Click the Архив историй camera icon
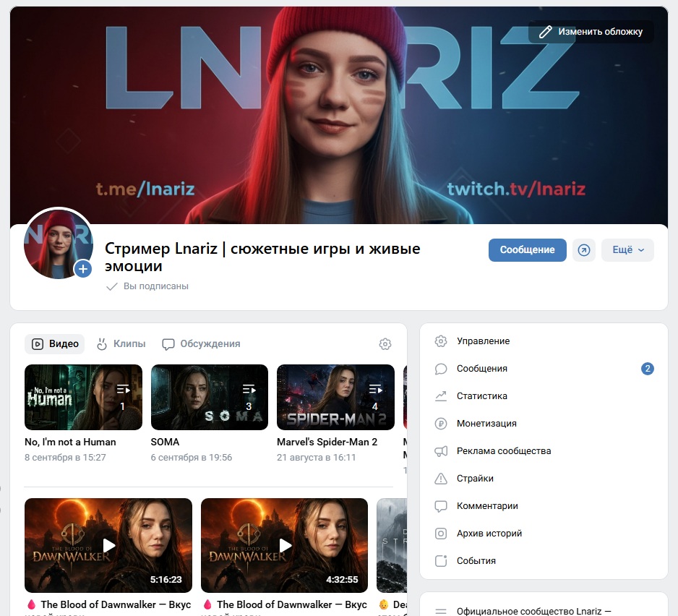678x616 pixels. tap(441, 534)
